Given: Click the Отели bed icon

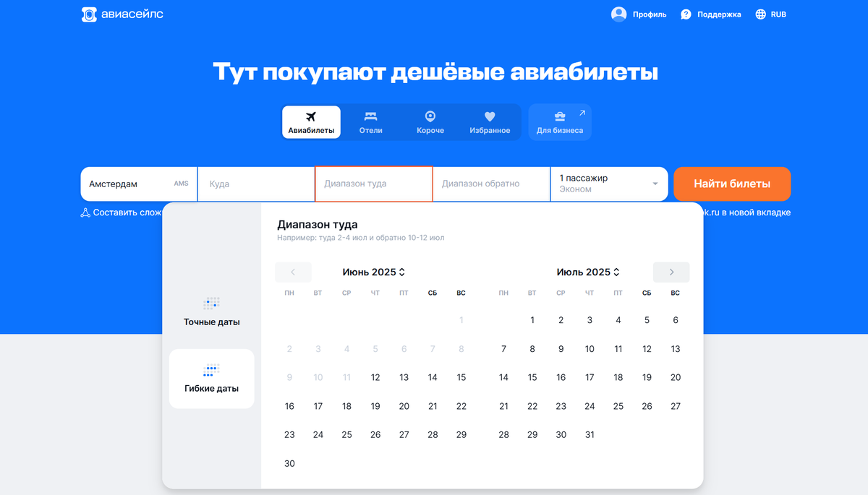Looking at the screenshot, I should point(370,116).
